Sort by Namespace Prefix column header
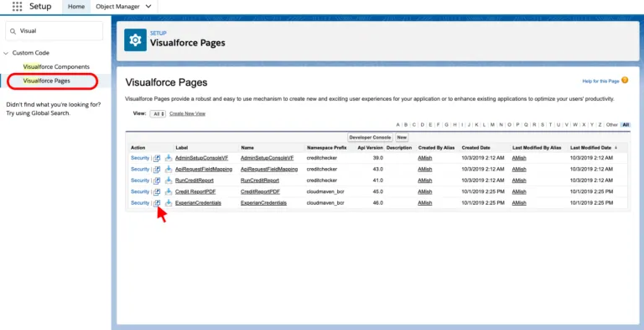Viewport: 644px width, 330px height. 326,147
